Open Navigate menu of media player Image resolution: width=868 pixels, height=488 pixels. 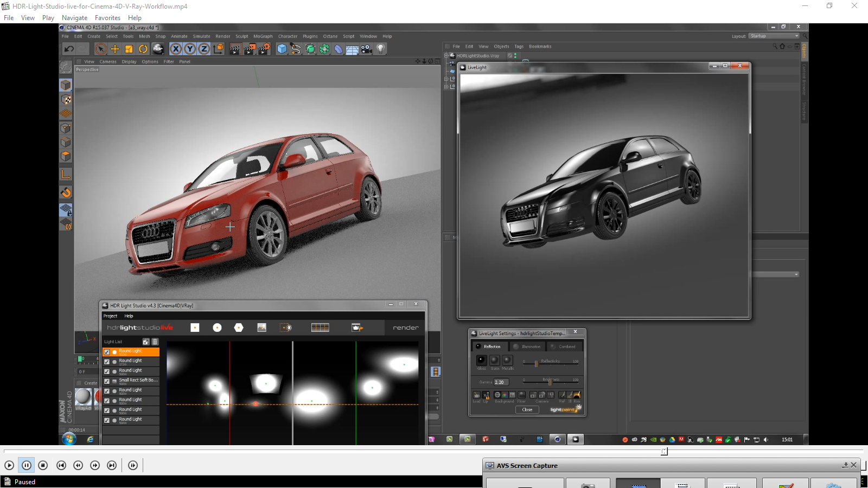coord(74,18)
